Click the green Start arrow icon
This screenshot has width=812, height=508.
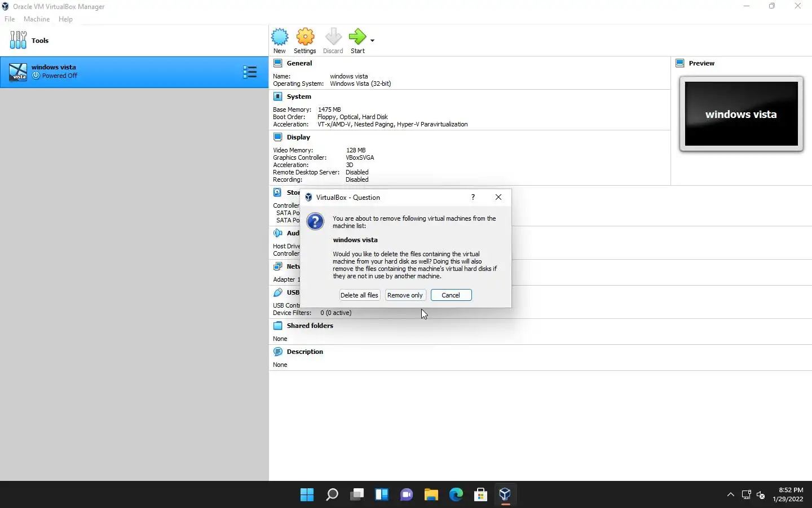(x=358, y=37)
